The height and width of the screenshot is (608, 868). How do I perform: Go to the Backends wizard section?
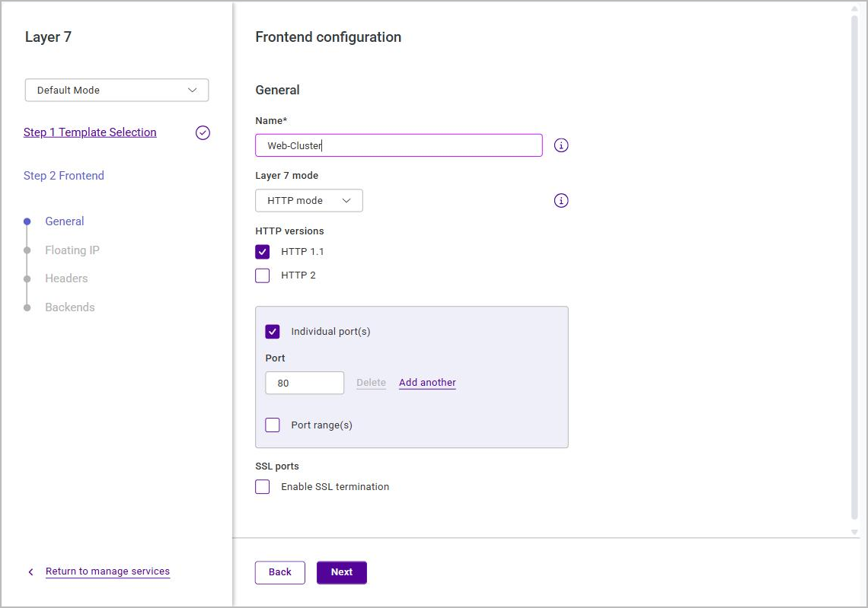click(x=70, y=307)
